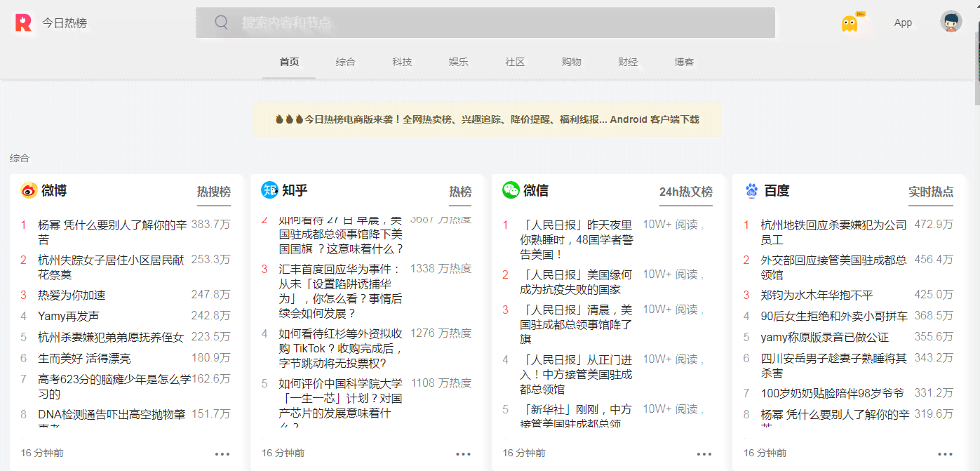Click the Zhihu logo icon
Image resolution: width=980 pixels, height=471 pixels.
tap(270, 190)
